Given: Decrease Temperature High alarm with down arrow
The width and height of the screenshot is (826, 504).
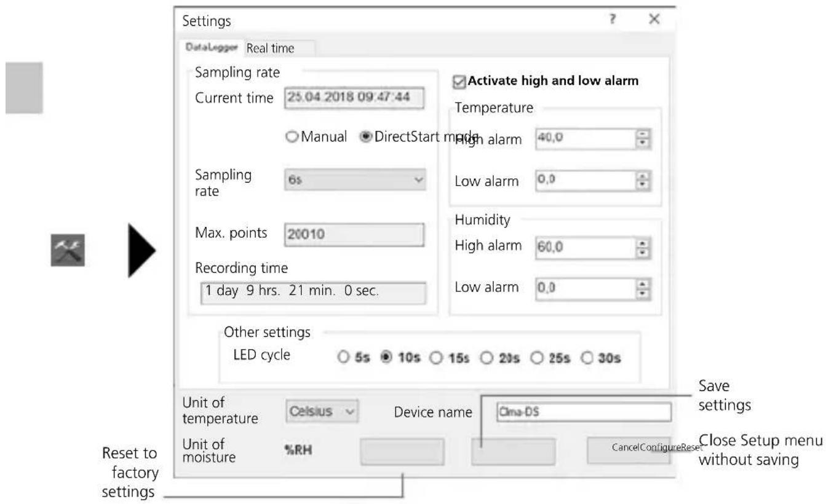Looking at the screenshot, I should (642, 144).
